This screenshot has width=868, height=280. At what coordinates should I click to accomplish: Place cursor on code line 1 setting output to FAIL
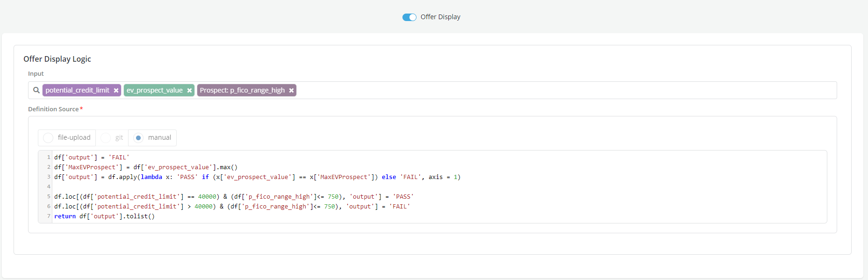92,158
